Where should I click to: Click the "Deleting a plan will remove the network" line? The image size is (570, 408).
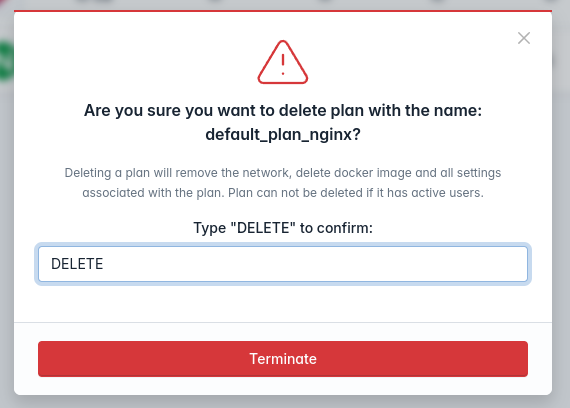coord(283,173)
